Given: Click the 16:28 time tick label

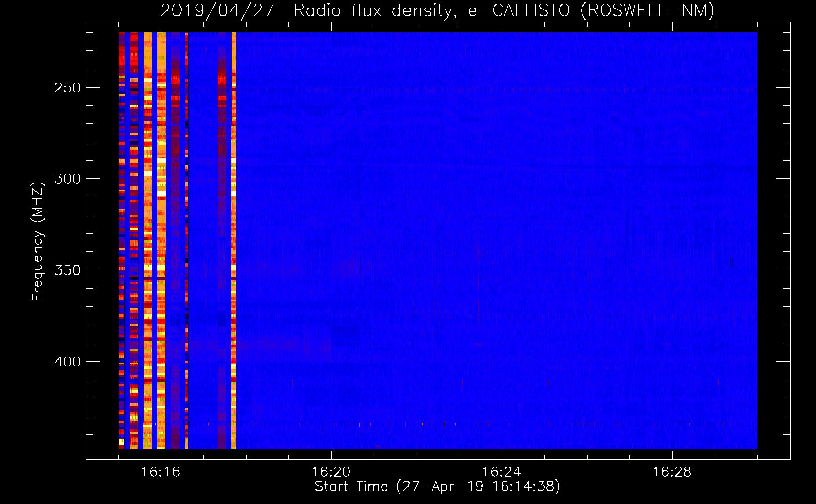Looking at the screenshot, I should pyautogui.click(x=672, y=472).
